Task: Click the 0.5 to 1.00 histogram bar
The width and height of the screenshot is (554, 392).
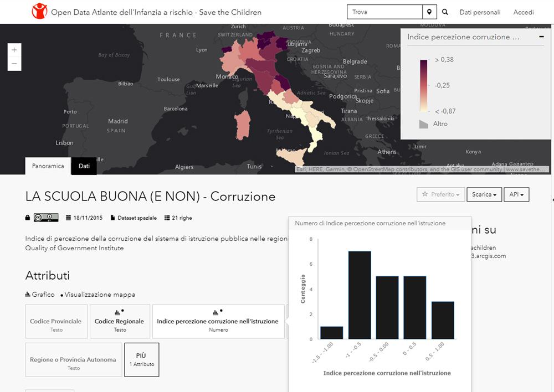Action: pos(443,321)
